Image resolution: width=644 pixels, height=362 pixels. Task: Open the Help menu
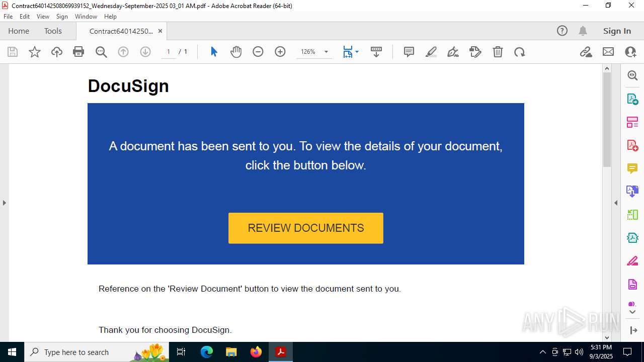pos(110,17)
